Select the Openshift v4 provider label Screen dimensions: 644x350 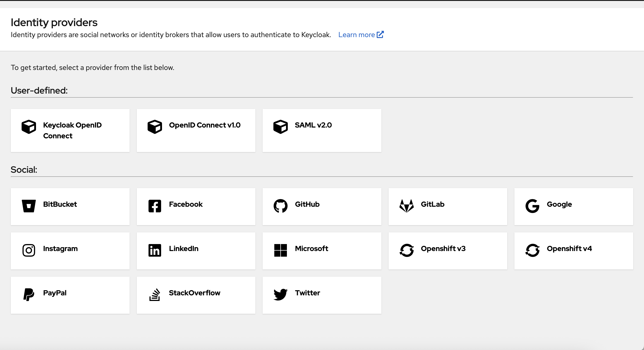[570, 249]
